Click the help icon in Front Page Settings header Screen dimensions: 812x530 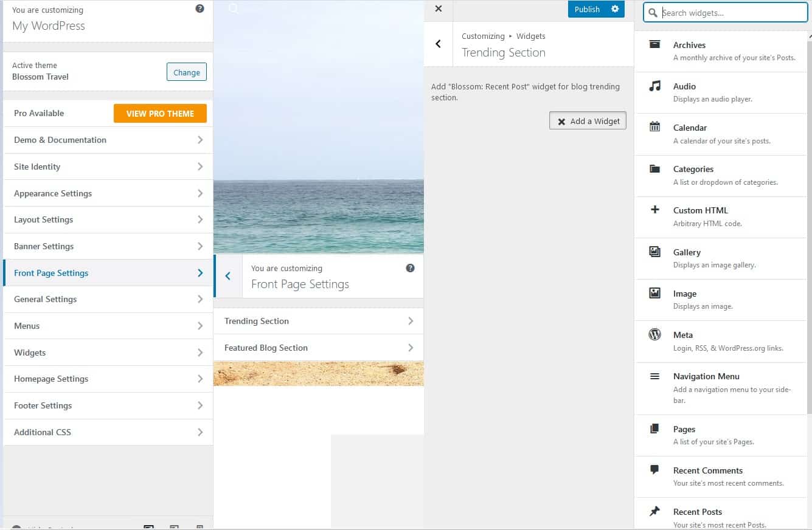pyautogui.click(x=410, y=268)
